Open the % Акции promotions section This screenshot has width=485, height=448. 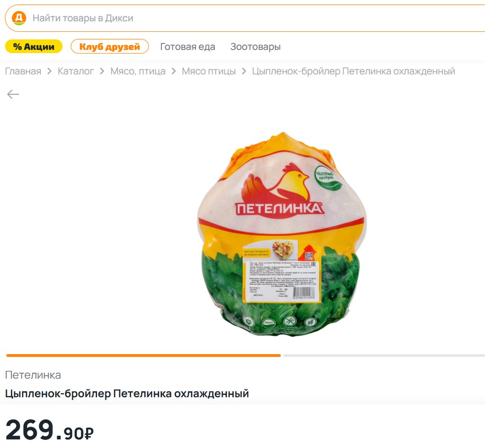34,47
